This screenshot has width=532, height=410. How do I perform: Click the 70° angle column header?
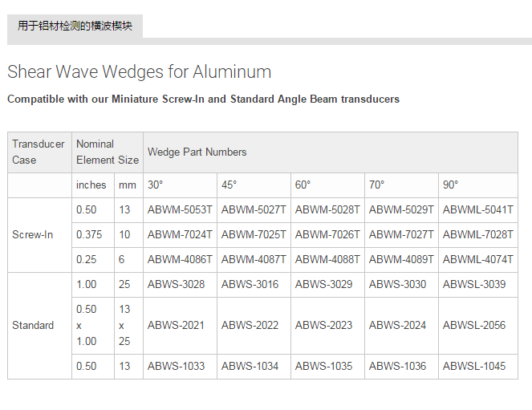(377, 185)
